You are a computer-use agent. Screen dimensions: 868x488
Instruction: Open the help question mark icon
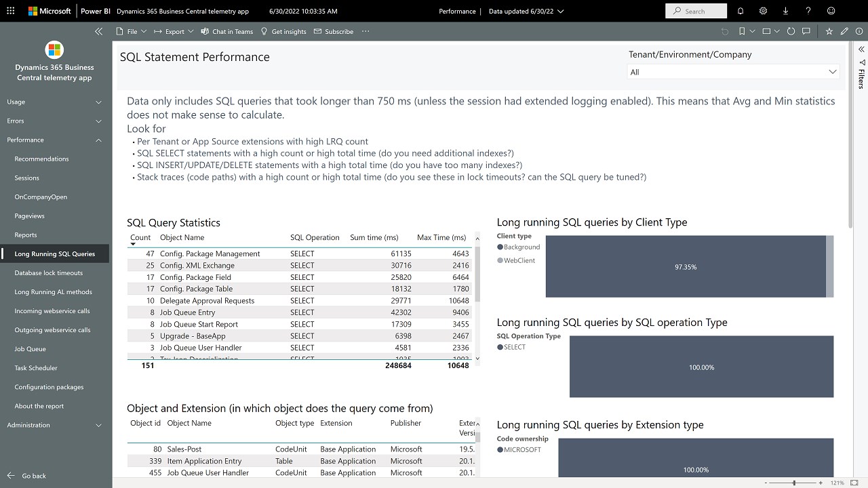click(x=808, y=11)
